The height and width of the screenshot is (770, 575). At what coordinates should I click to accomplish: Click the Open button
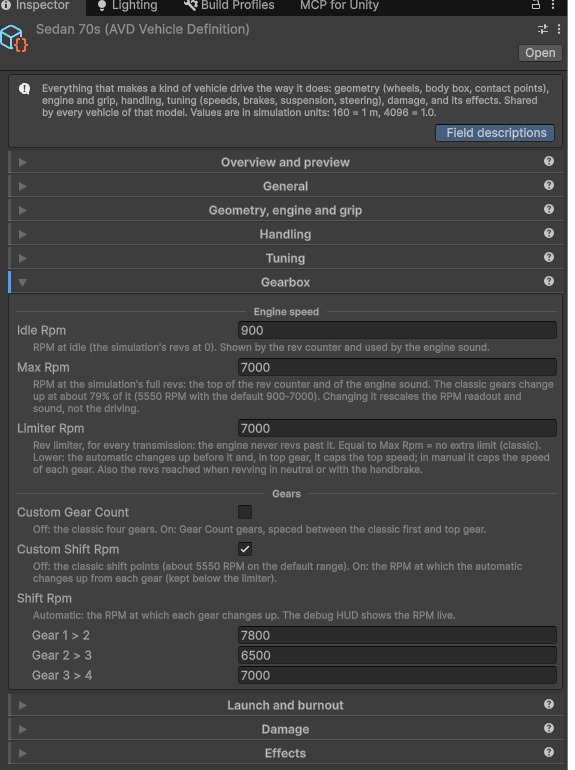coord(540,53)
